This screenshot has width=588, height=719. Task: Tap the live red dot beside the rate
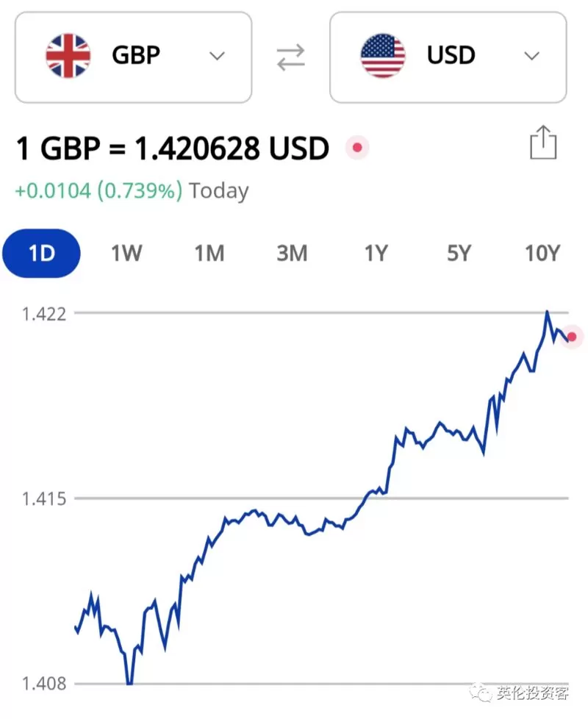coord(357,148)
